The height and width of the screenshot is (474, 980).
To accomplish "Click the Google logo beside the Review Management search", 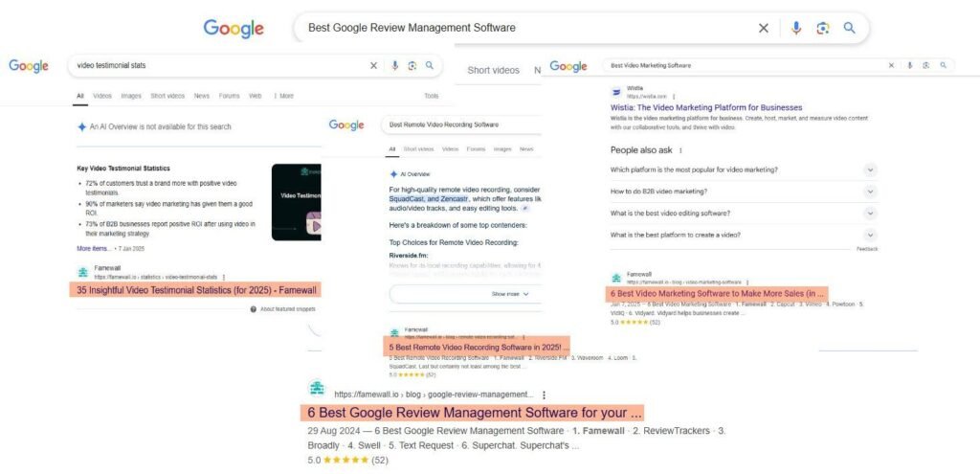I will tap(234, 29).
